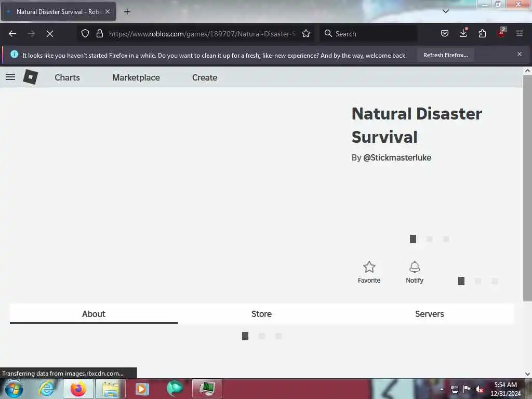Click the Firefox Search box
This screenshot has width=532, height=399.
[368, 34]
